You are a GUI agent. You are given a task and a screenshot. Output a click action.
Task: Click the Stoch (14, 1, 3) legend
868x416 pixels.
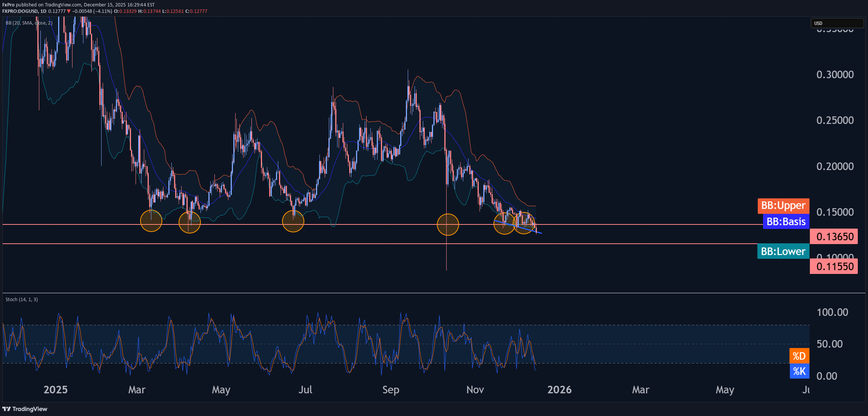click(22, 299)
